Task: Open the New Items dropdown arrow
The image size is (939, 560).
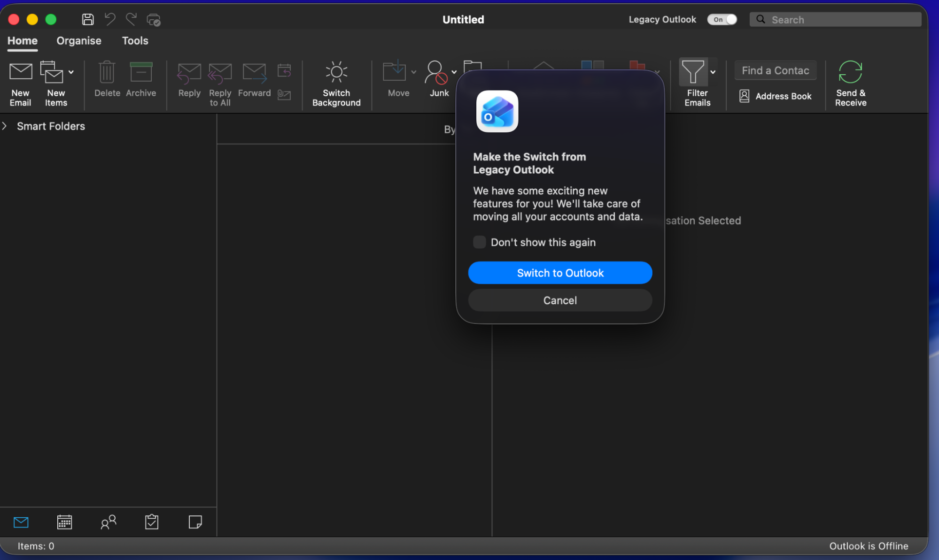Action: (x=71, y=72)
